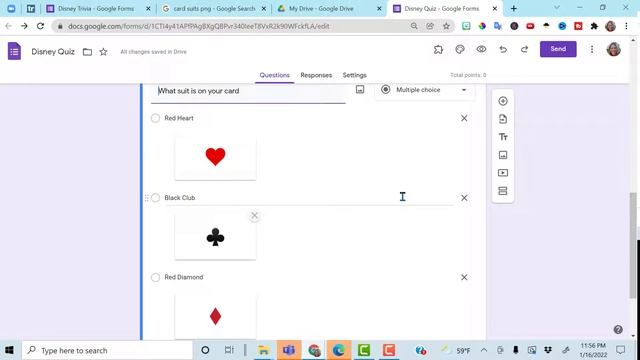This screenshot has width=640, height=360.
Task: Switch to the Settings tab
Action: pos(354,75)
